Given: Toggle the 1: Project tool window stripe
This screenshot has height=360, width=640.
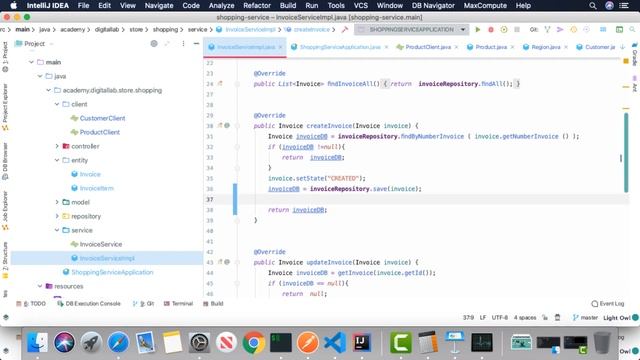Looking at the screenshot, I should pos(5,57).
